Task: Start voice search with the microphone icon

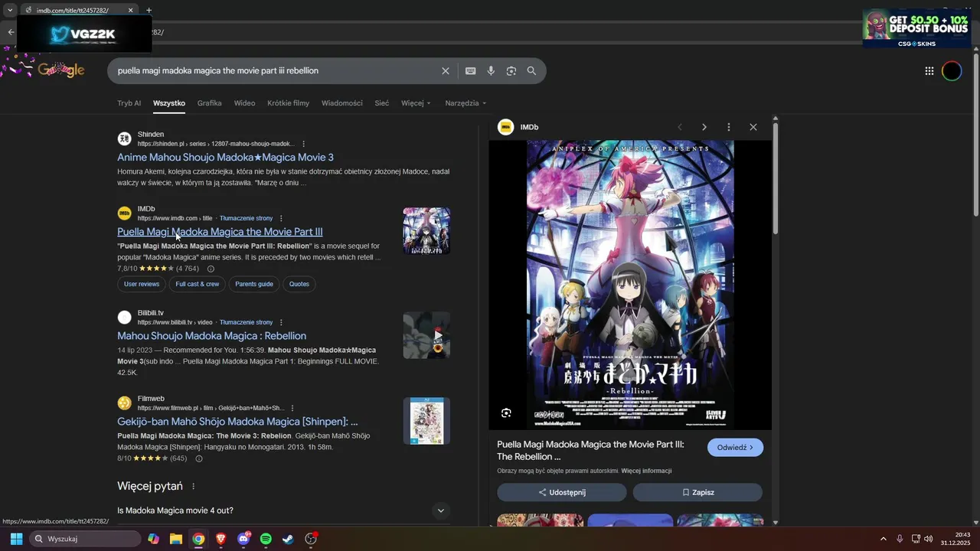Action: (x=491, y=71)
